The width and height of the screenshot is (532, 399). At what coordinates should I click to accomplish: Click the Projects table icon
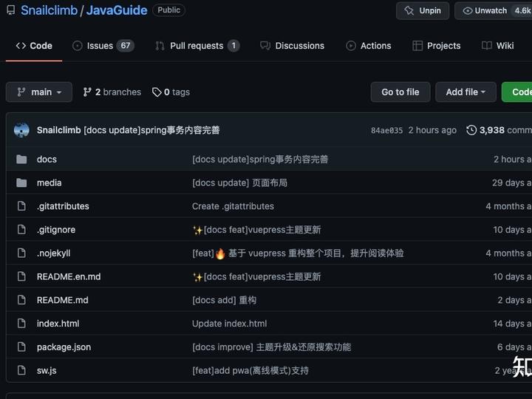click(x=417, y=46)
